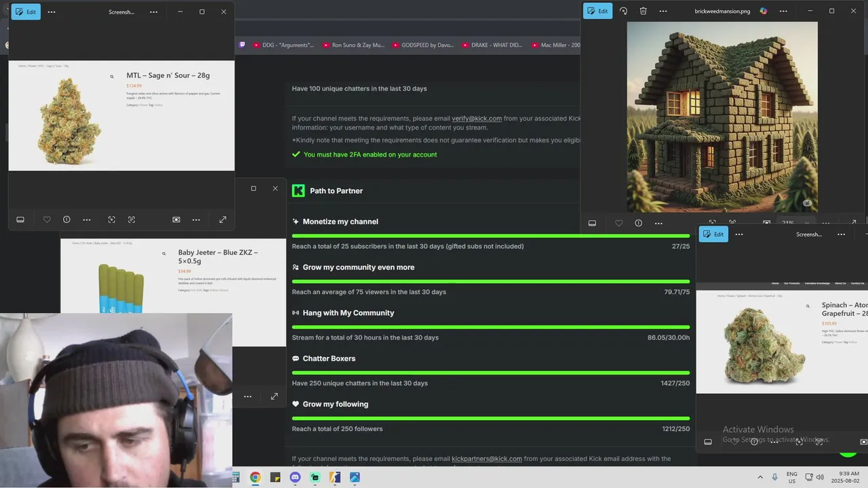This screenshot has width=868, height=488.
Task: Click the Grow my following progress bar
Action: coord(491,418)
